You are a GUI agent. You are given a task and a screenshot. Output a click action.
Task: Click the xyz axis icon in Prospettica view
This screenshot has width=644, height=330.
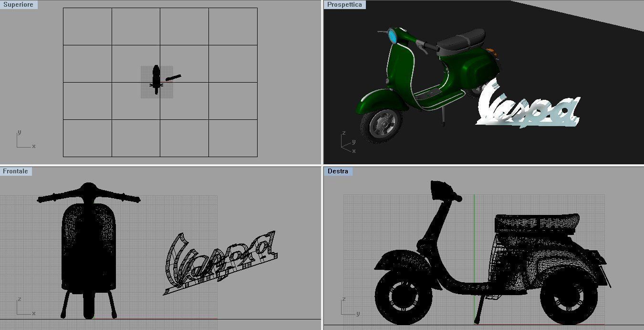tap(349, 142)
